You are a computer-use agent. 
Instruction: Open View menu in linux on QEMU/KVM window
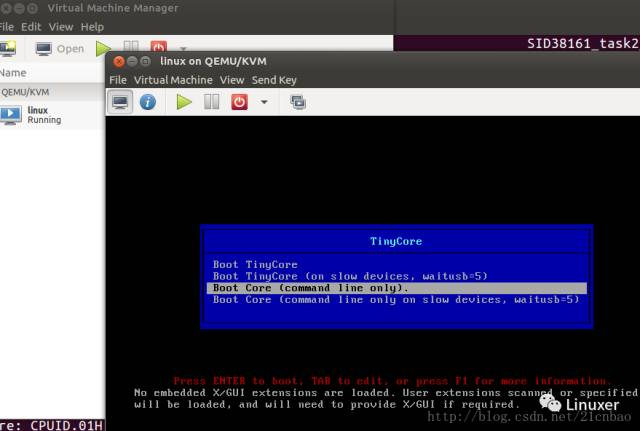click(232, 80)
